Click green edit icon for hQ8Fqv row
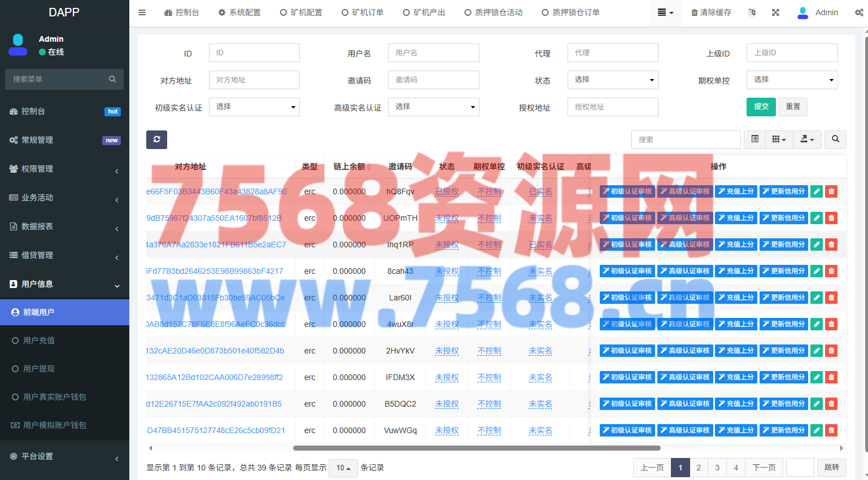Screen dimensions: 868x480 [817, 191]
